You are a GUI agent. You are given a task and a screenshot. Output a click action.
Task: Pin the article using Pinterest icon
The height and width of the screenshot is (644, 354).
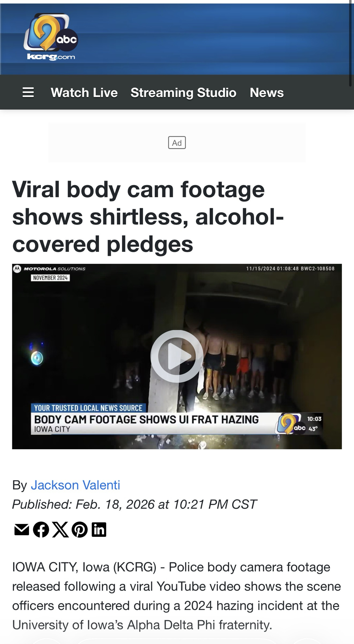[x=80, y=530]
